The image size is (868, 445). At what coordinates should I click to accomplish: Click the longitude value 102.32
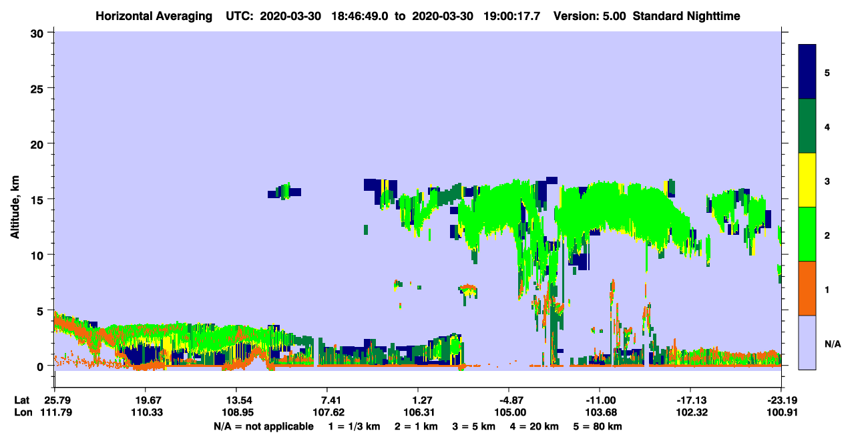[690, 412]
